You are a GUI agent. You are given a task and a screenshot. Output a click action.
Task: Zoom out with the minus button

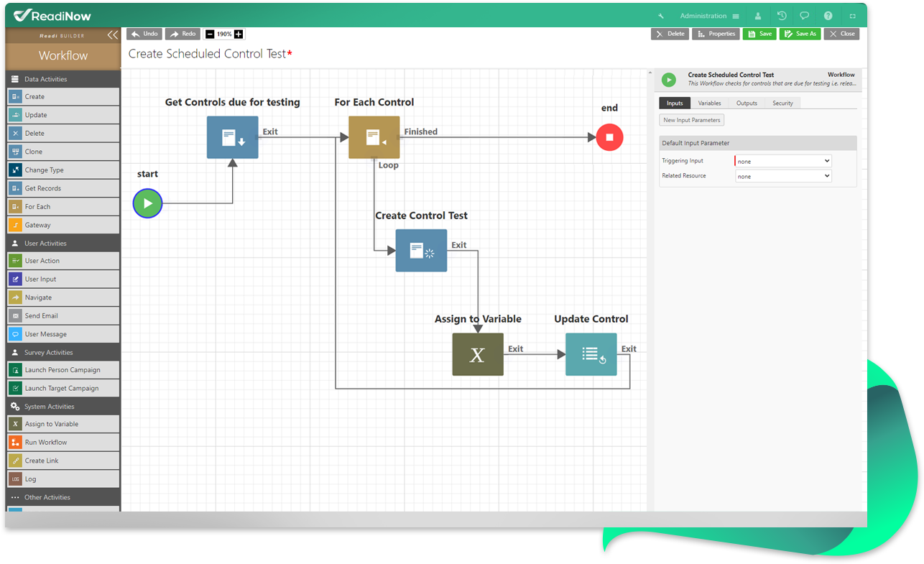tap(210, 34)
